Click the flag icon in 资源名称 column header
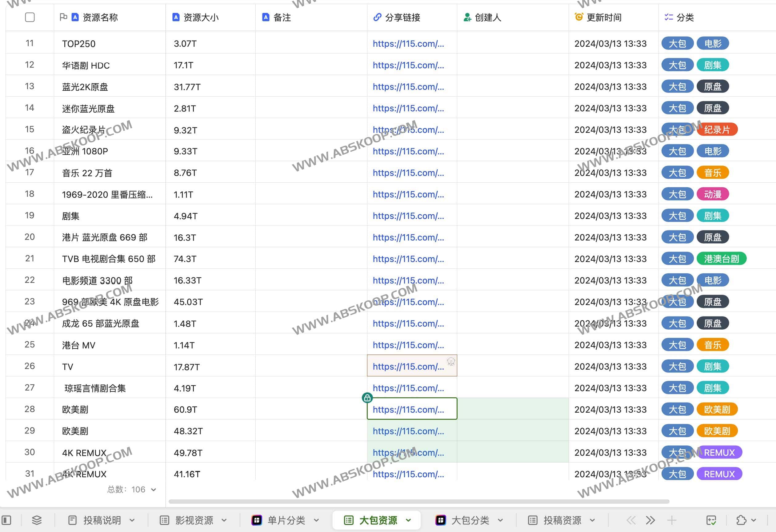The width and height of the screenshot is (776, 532). (x=63, y=17)
